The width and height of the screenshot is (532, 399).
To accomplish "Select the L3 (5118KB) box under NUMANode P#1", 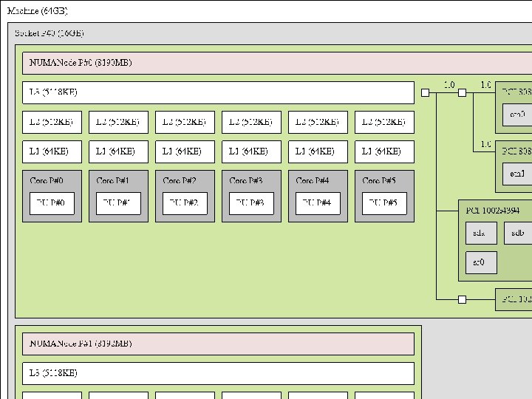I will click(x=218, y=374).
